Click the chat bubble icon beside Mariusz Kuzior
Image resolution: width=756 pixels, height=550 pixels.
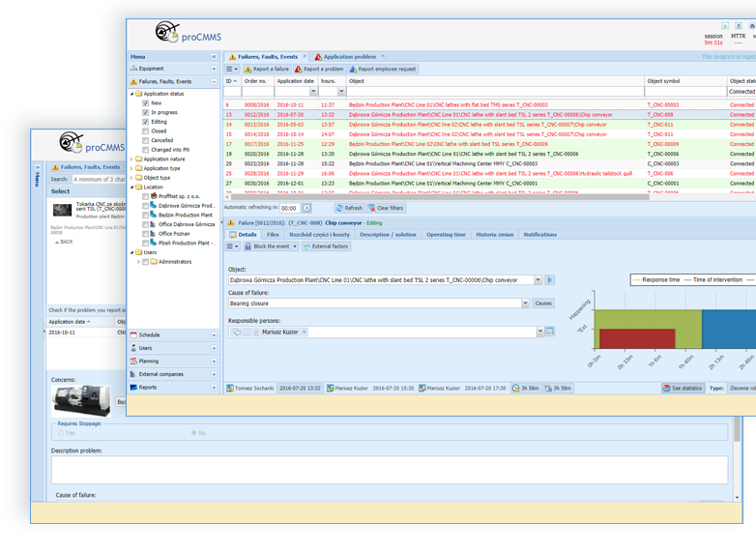[237, 333]
